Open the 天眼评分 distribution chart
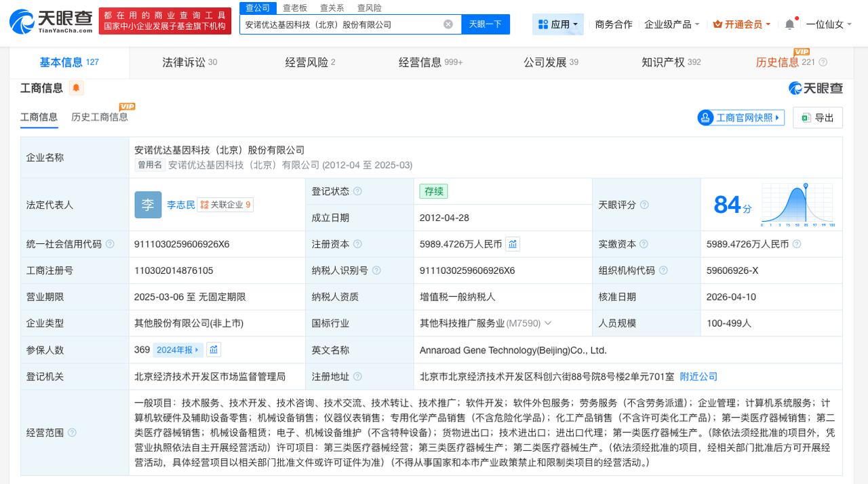Image resolution: width=868 pixels, height=484 pixels. pos(797,205)
